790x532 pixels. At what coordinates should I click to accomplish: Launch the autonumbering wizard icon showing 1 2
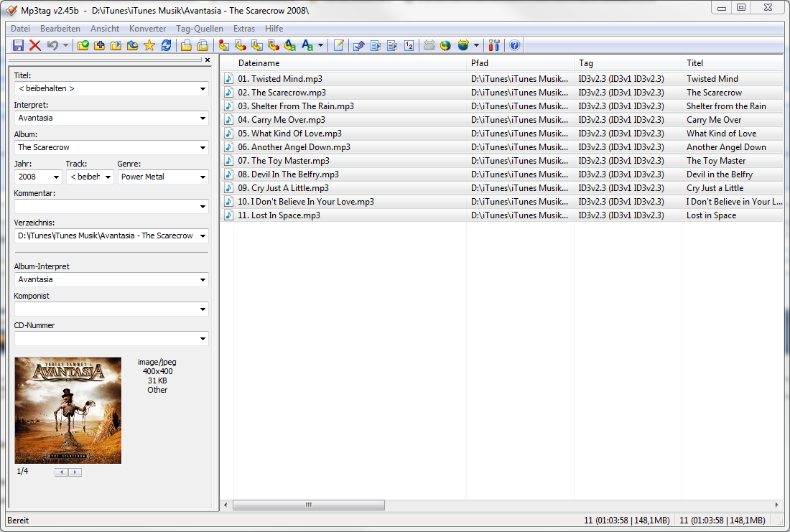[x=409, y=45]
